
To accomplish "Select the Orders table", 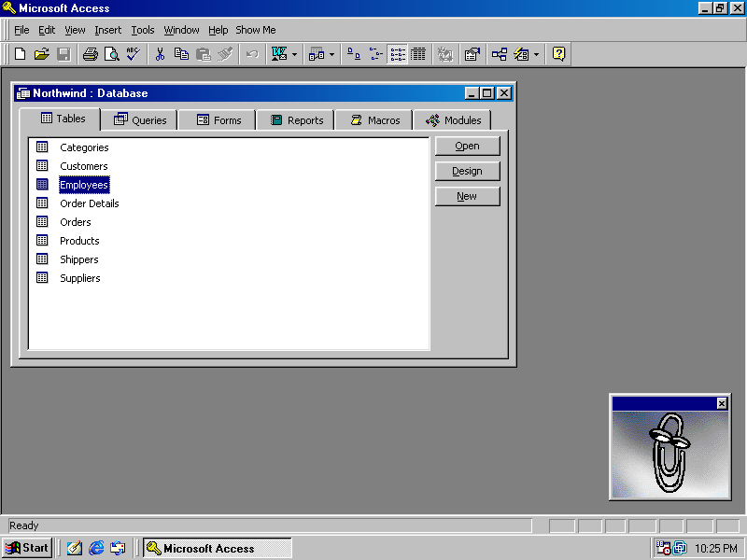I will (76, 222).
